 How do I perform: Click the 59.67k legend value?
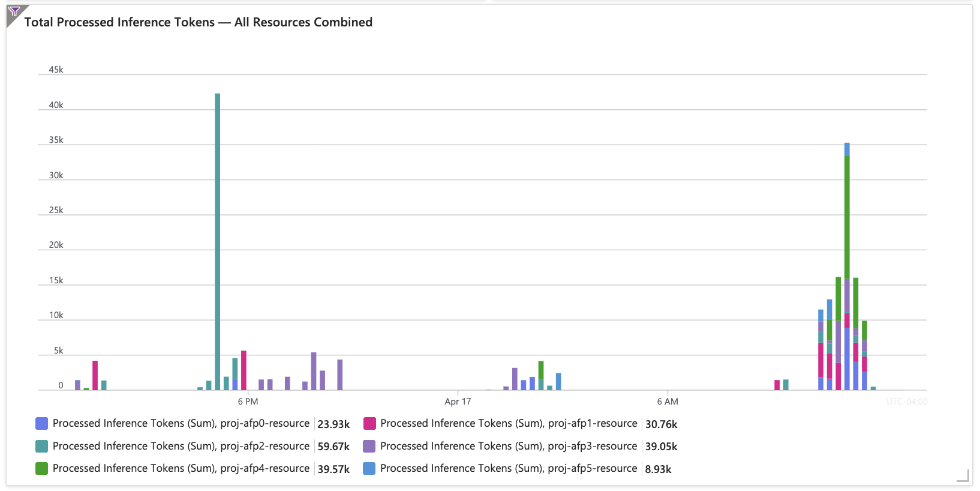click(x=333, y=447)
